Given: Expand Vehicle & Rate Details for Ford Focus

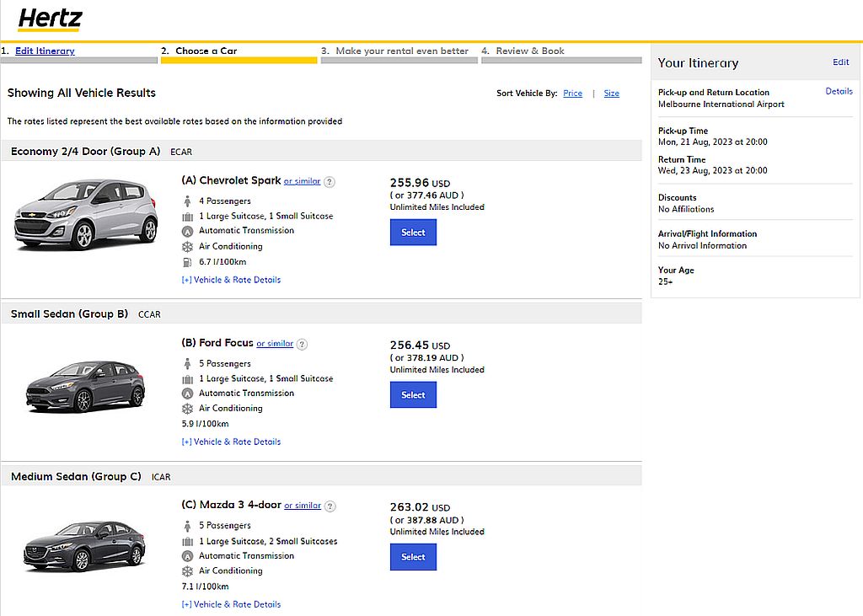Looking at the screenshot, I should tap(230, 441).
